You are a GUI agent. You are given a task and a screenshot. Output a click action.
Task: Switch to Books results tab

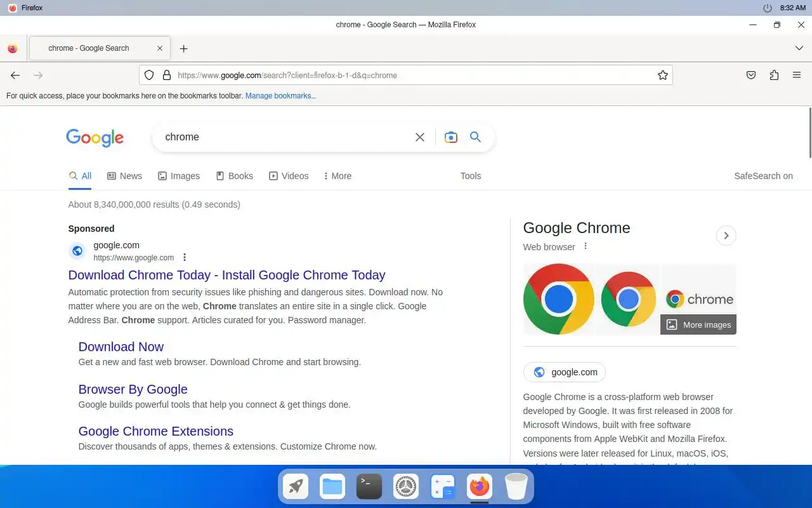(234, 176)
